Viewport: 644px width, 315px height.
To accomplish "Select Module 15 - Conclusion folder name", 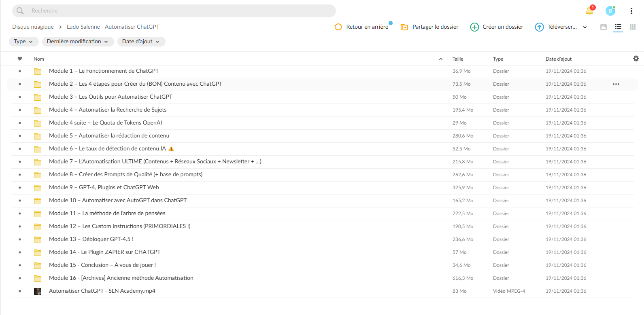I will [102, 265].
